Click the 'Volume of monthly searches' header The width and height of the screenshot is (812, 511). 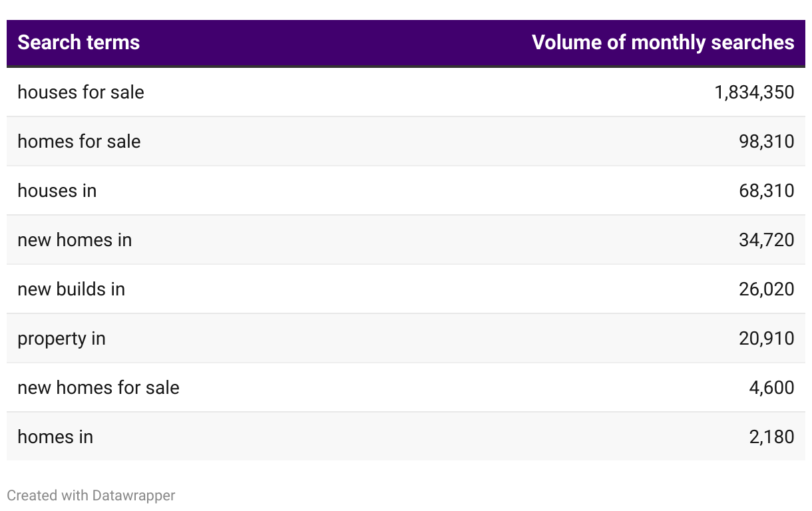(663, 43)
